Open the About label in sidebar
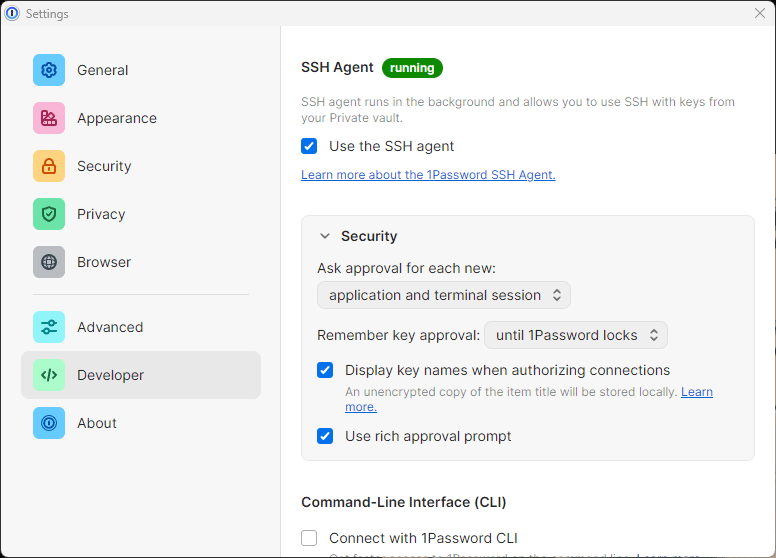Image resolution: width=776 pixels, height=558 pixels. coord(97,423)
